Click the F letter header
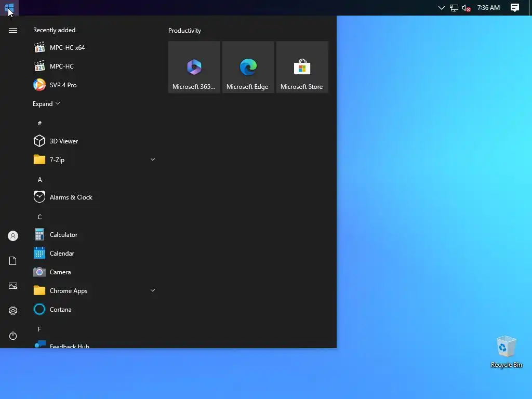532x399 pixels. coord(39,329)
